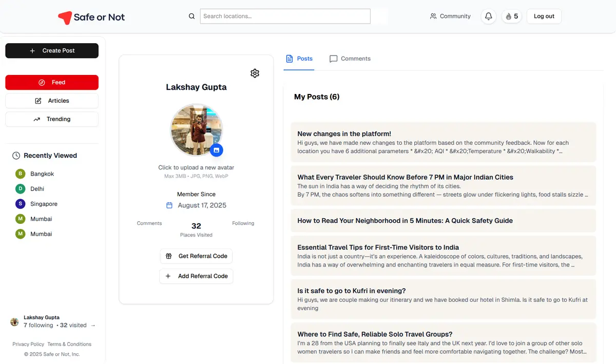Click Get Referral Code button
The height and width of the screenshot is (364, 616).
point(196,256)
